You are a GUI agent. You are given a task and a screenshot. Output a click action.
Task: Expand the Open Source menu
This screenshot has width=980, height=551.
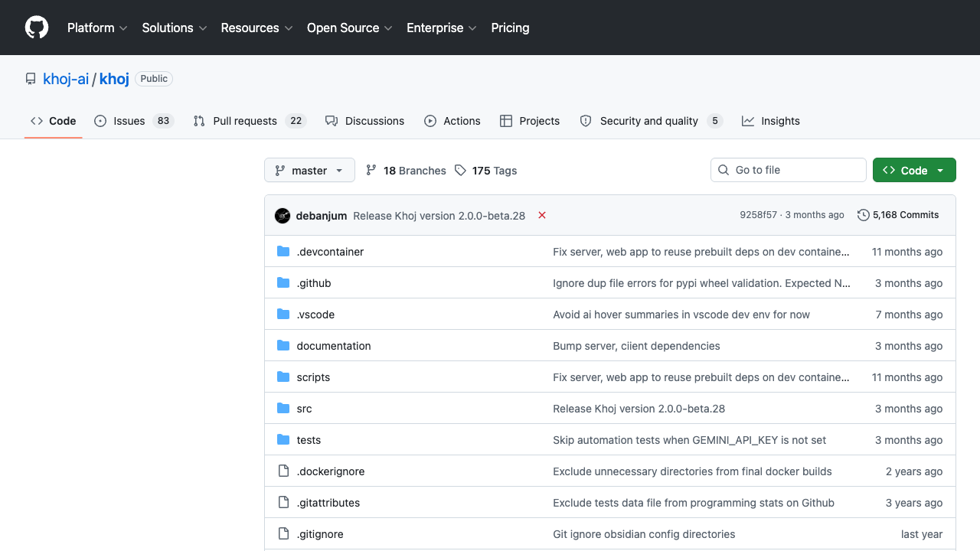click(x=350, y=28)
